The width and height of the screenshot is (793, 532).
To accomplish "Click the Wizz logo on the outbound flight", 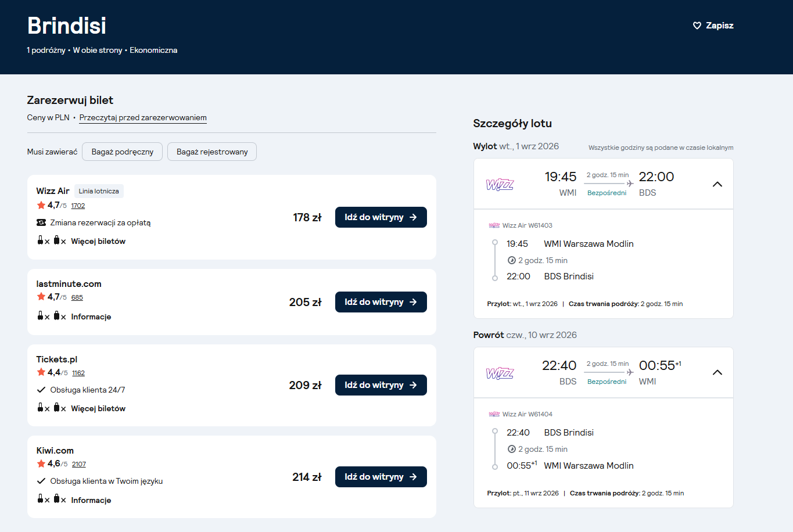I will pyautogui.click(x=500, y=185).
